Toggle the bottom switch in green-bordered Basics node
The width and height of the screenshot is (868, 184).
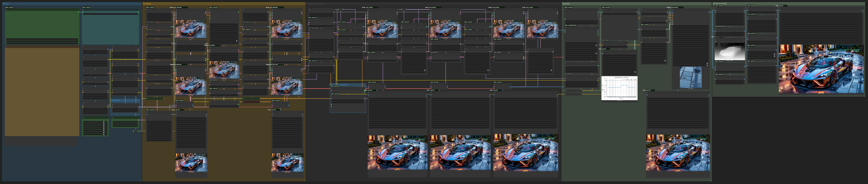tap(103, 134)
